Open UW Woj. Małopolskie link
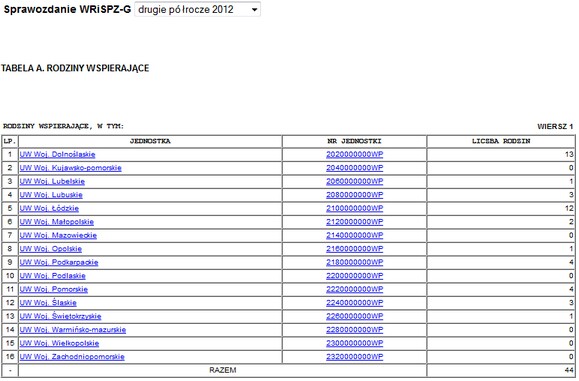This screenshot has height=381, width=579. [57, 222]
